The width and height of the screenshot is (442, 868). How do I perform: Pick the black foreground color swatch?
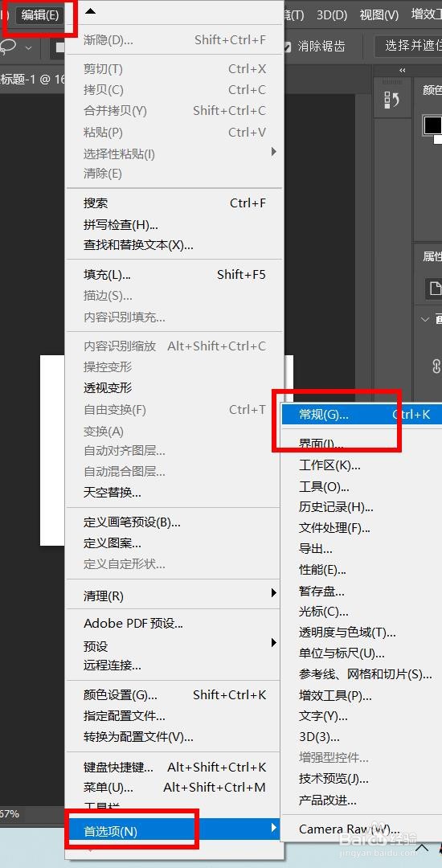click(x=432, y=125)
